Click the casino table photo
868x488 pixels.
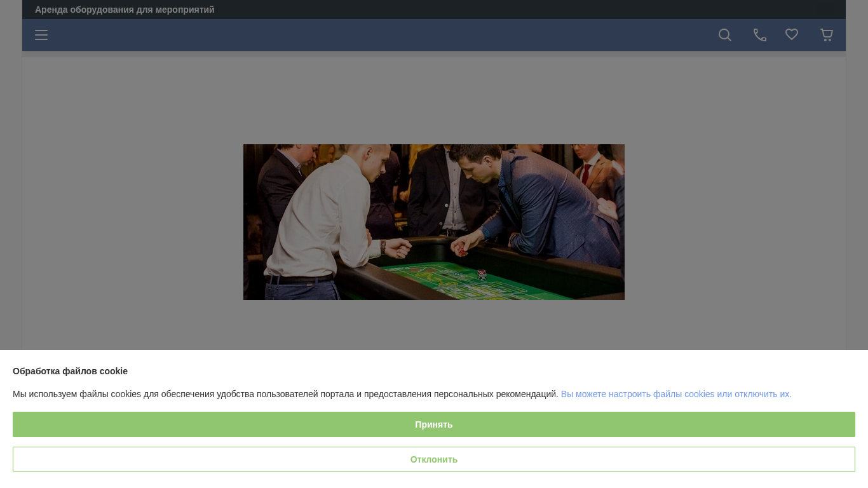[x=434, y=222]
